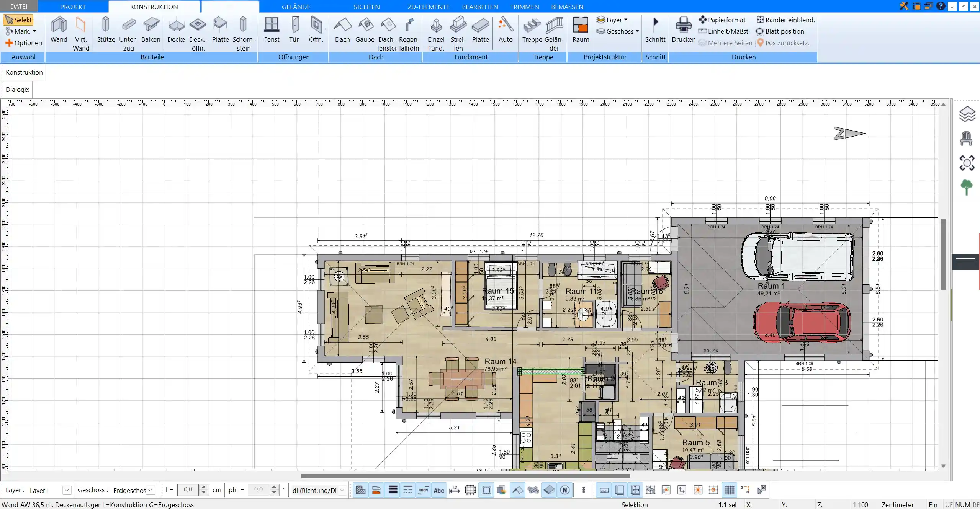Screen dimensions: 980x509
Task: Start the Auto roof wizard
Action: [506, 30]
